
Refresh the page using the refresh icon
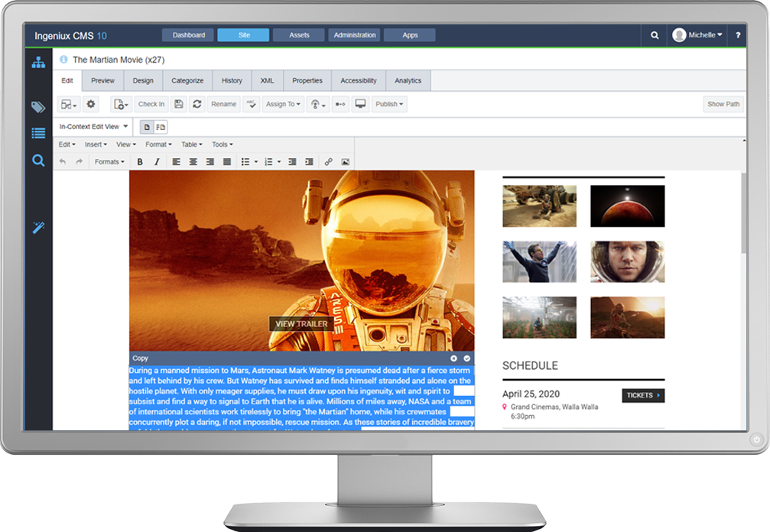click(x=197, y=103)
